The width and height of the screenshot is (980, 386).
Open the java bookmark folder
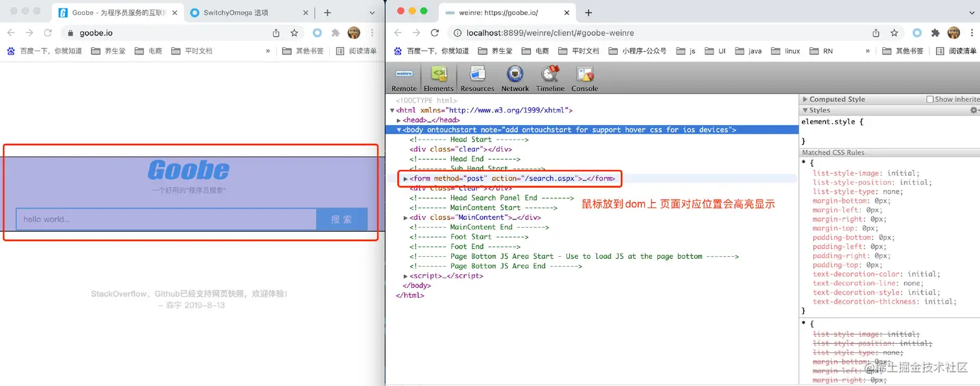click(x=749, y=51)
